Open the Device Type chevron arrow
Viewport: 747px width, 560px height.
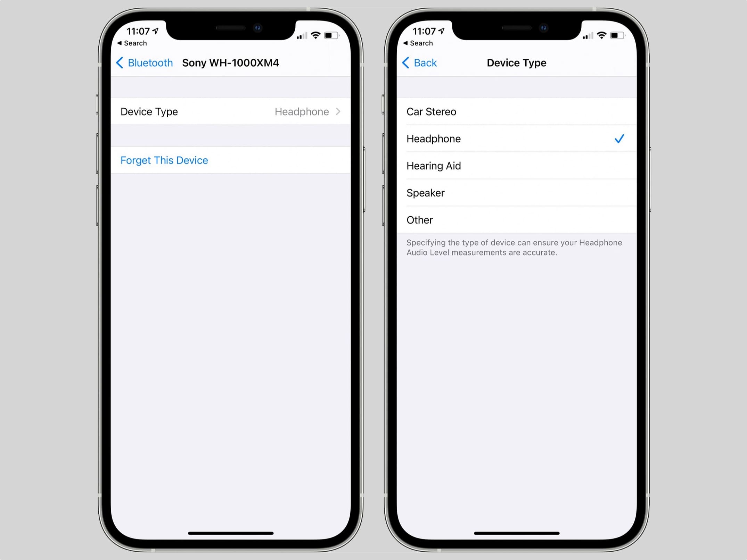338,112
